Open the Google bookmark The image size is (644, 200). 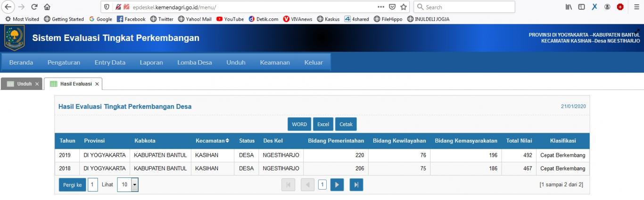point(100,19)
